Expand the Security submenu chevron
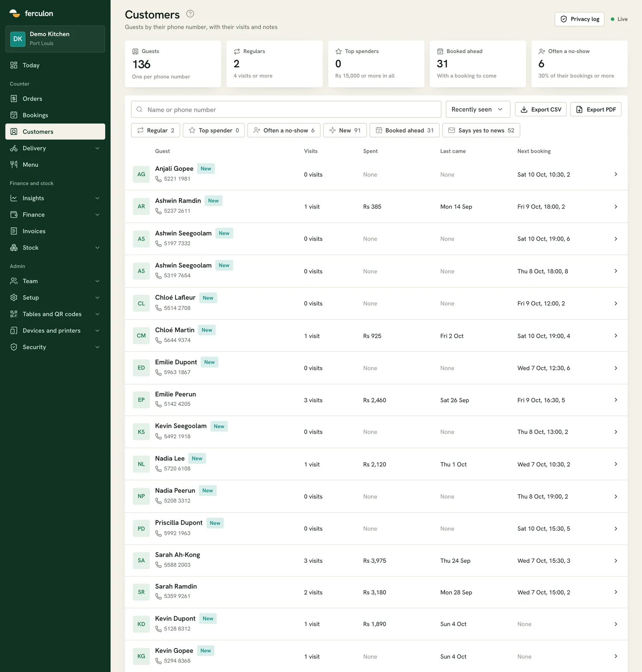 click(x=97, y=347)
